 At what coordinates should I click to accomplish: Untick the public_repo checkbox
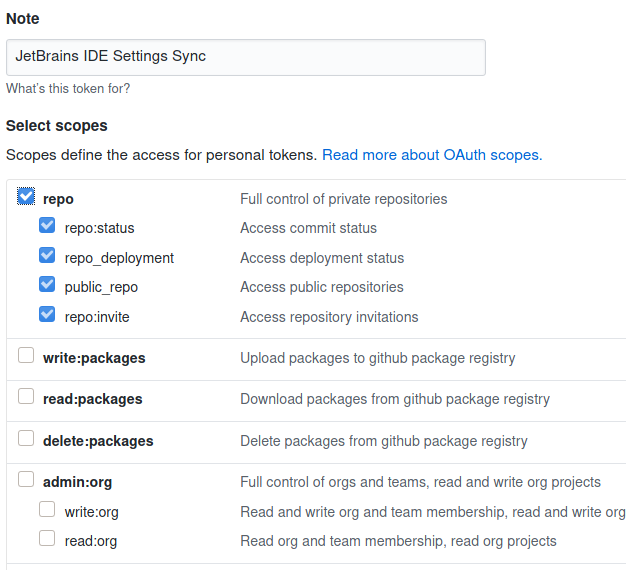pos(47,285)
